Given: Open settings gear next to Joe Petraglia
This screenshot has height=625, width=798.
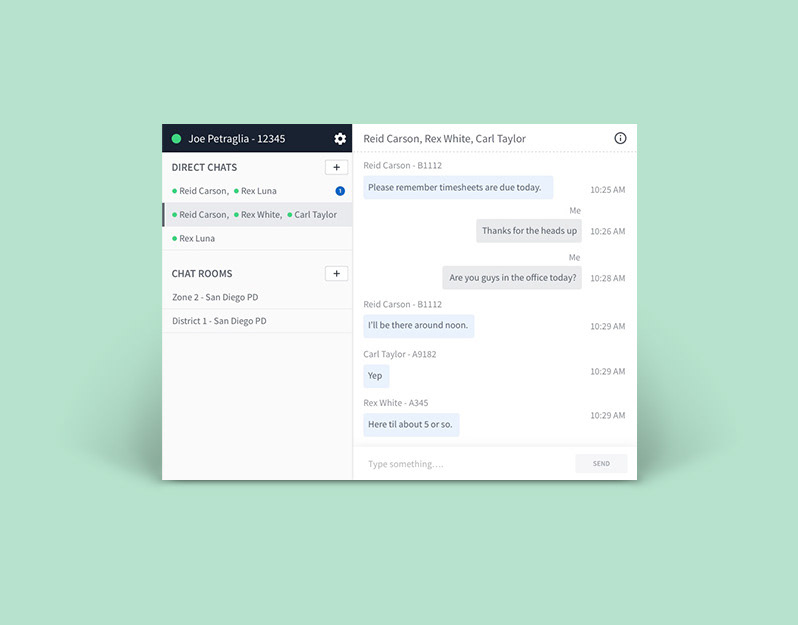Looking at the screenshot, I should (x=340, y=138).
